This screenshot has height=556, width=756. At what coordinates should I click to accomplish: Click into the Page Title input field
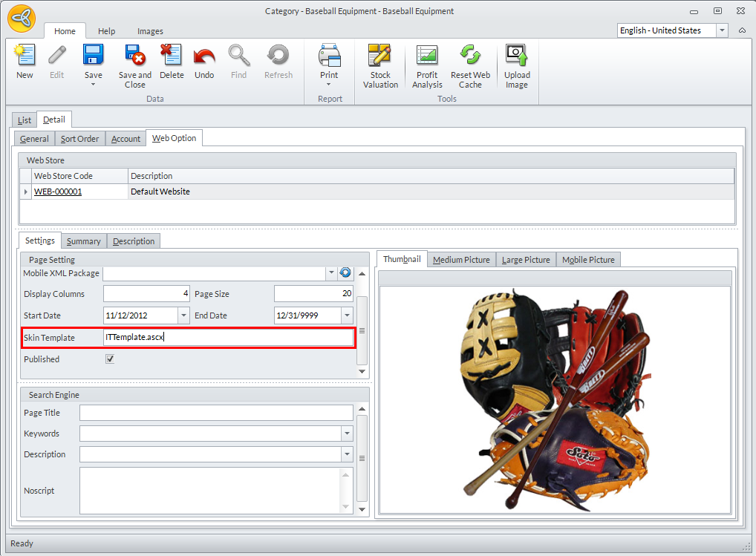216,413
